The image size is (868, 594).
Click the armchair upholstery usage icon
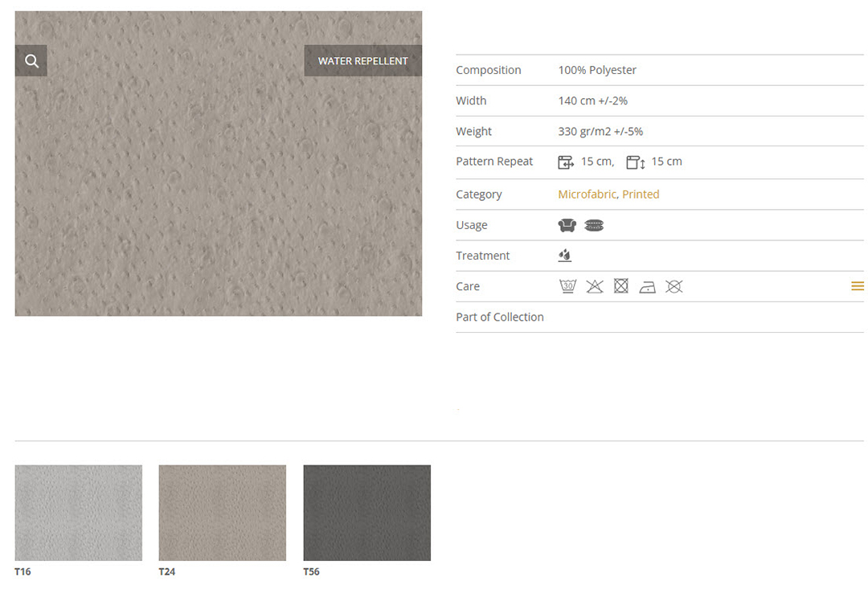tap(567, 225)
